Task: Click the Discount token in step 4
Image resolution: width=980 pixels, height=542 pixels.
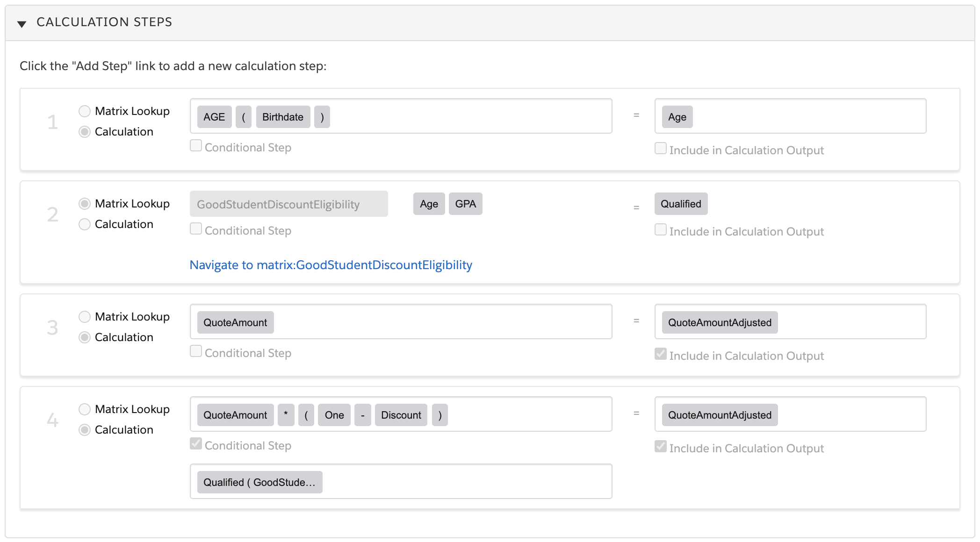Action: coord(401,415)
